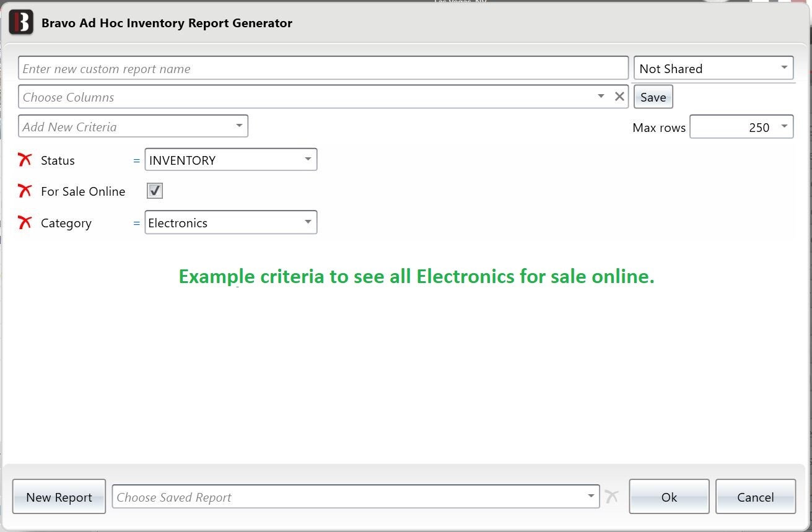The width and height of the screenshot is (812, 532).
Task: Clear chosen columns with the X icon
Action: point(619,97)
